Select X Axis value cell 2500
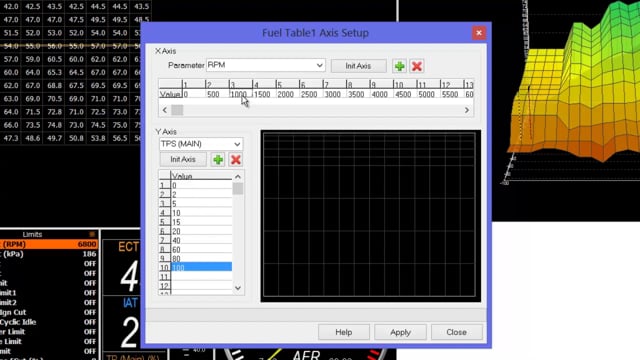This screenshot has height=360, width=640. click(x=311, y=94)
